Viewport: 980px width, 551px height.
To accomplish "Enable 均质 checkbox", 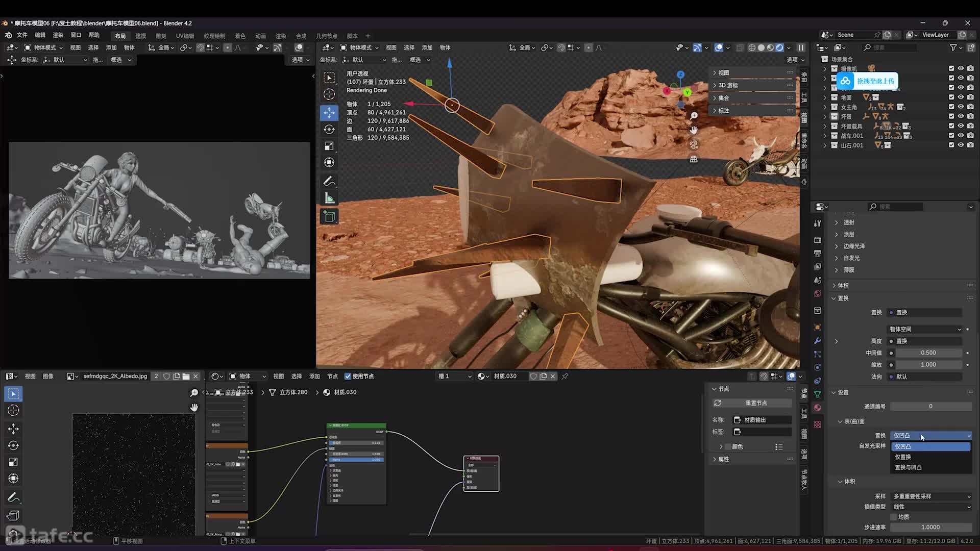I will (x=894, y=517).
